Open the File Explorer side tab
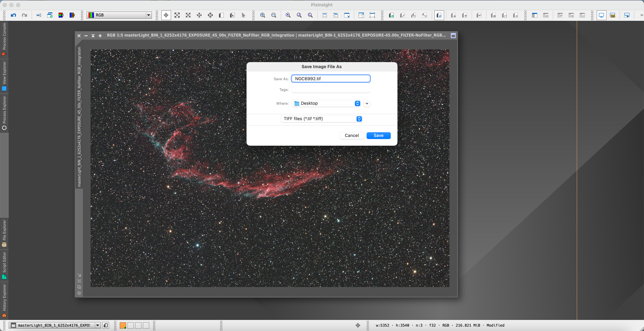This screenshot has height=331, width=644. pyautogui.click(x=4, y=234)
